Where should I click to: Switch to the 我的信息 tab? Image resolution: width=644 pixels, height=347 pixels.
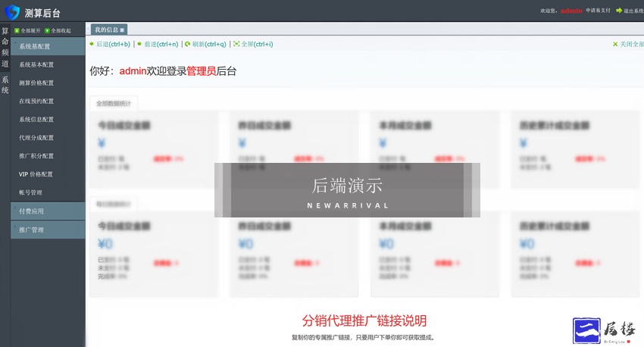click(x=106, y=30)
